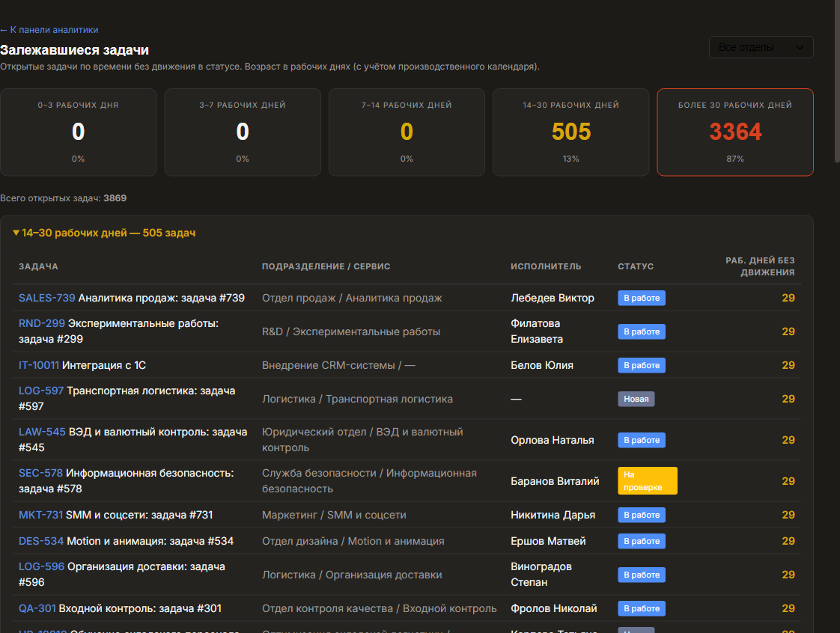Click the yellow На проверке status badge
The width and height of the screenshot is (840, 633).
647,481
